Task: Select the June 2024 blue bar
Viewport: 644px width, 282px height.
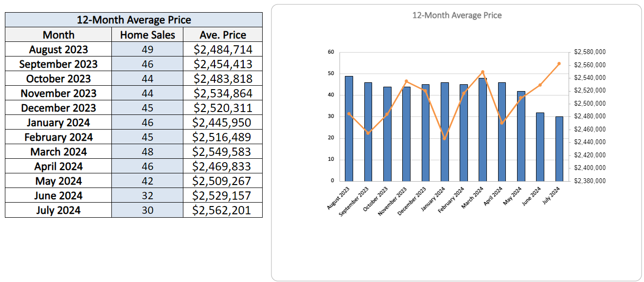Action: click(x=540, y=147)
